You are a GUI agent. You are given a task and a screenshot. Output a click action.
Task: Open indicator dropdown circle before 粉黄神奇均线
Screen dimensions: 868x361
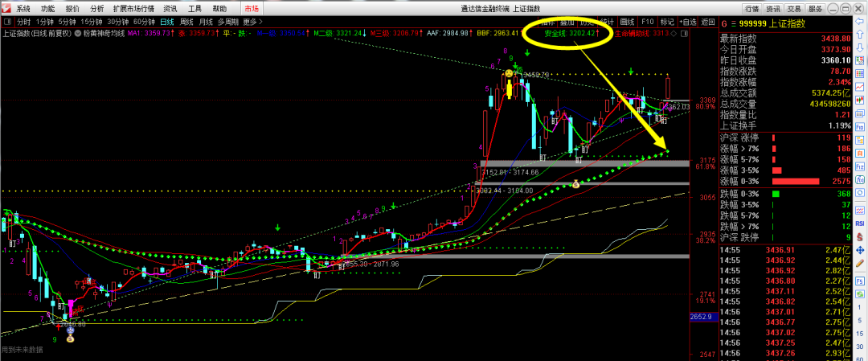(x=79, y=33)
